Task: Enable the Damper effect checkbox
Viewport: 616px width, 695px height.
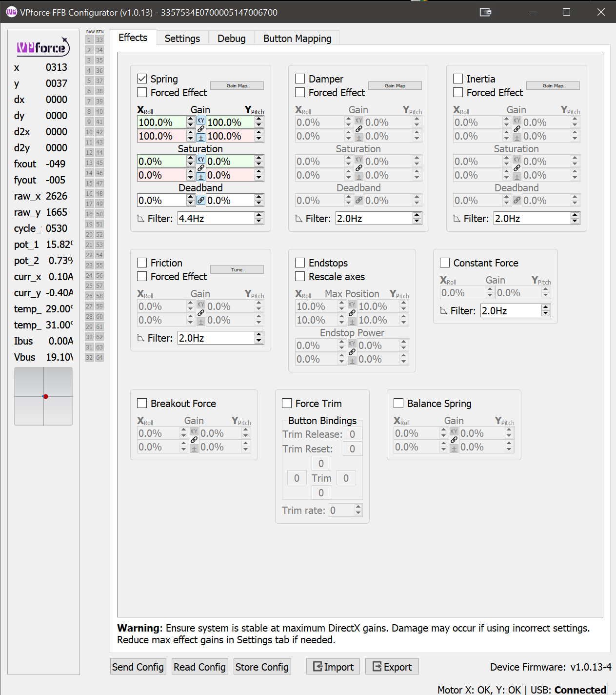Action: coord(300,79)
